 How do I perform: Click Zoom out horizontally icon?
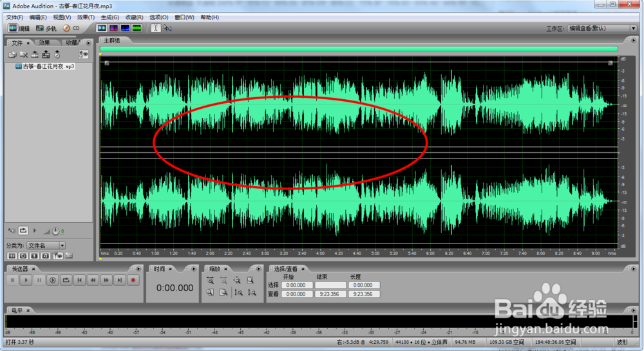224,280
